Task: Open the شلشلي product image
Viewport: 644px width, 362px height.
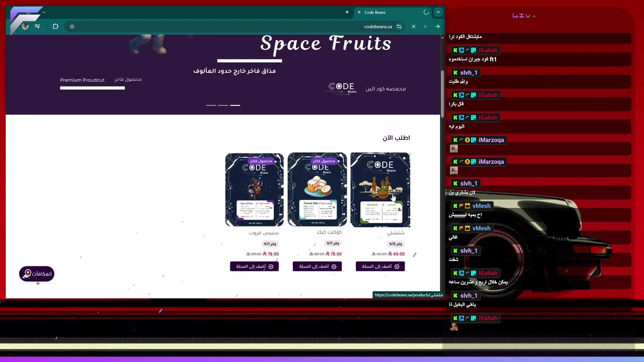Action: click(x=380, y=190)
